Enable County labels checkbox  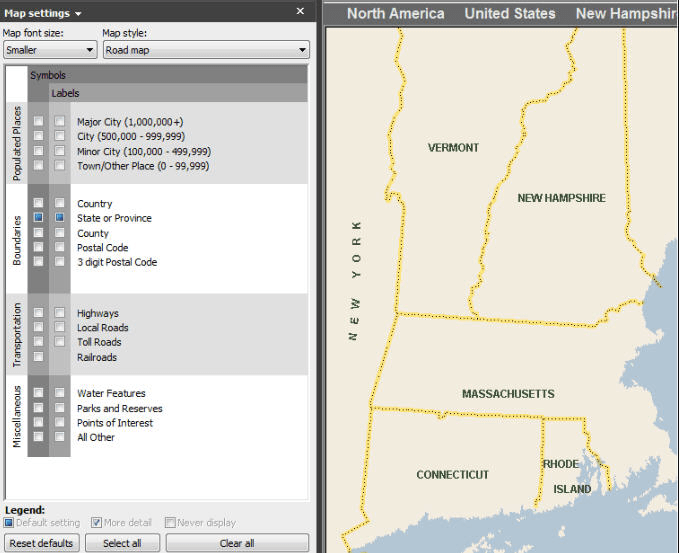point(60,233)
